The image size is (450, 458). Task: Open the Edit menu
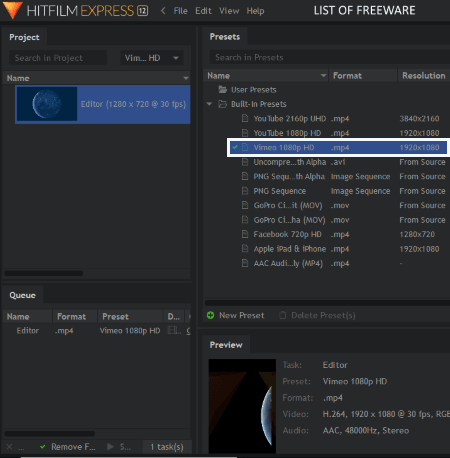coord(203,11)
